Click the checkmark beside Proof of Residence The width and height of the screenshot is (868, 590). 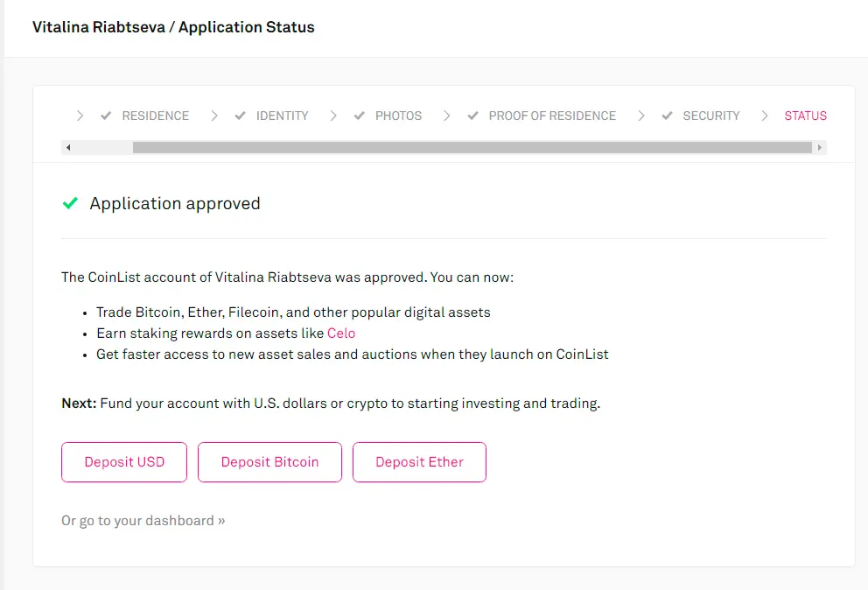point(472,116)
